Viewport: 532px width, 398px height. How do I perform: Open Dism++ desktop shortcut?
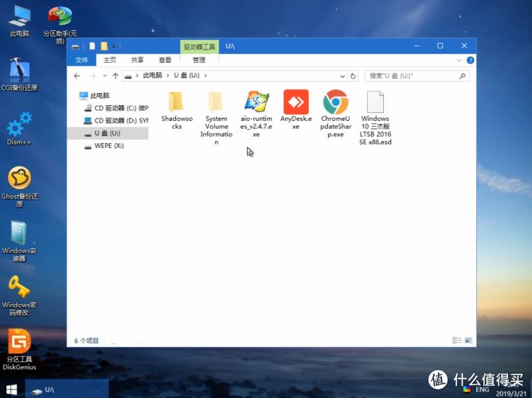19,127
